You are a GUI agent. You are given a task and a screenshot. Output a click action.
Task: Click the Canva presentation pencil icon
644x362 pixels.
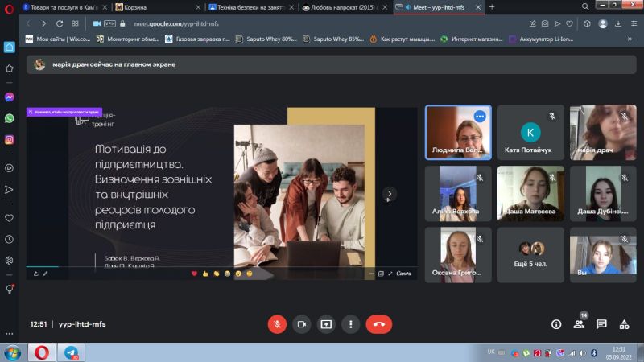pos(46,274)
